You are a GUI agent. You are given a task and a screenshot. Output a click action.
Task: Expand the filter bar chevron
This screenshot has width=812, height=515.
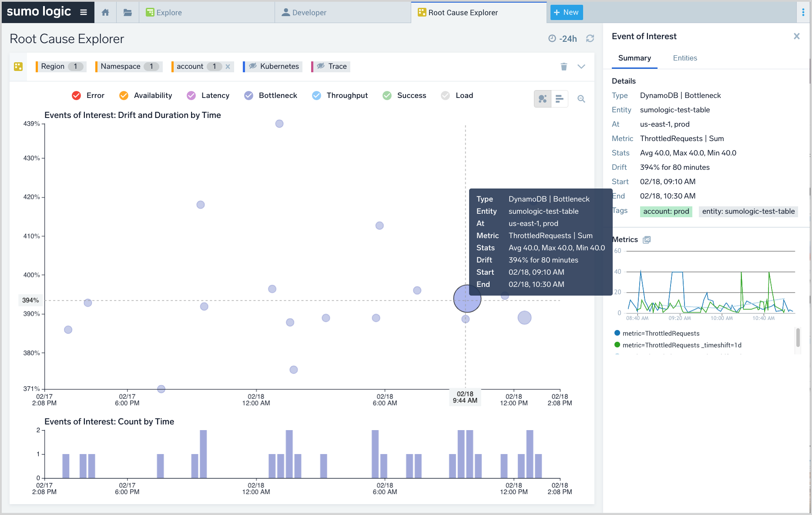tap(581, 67)
